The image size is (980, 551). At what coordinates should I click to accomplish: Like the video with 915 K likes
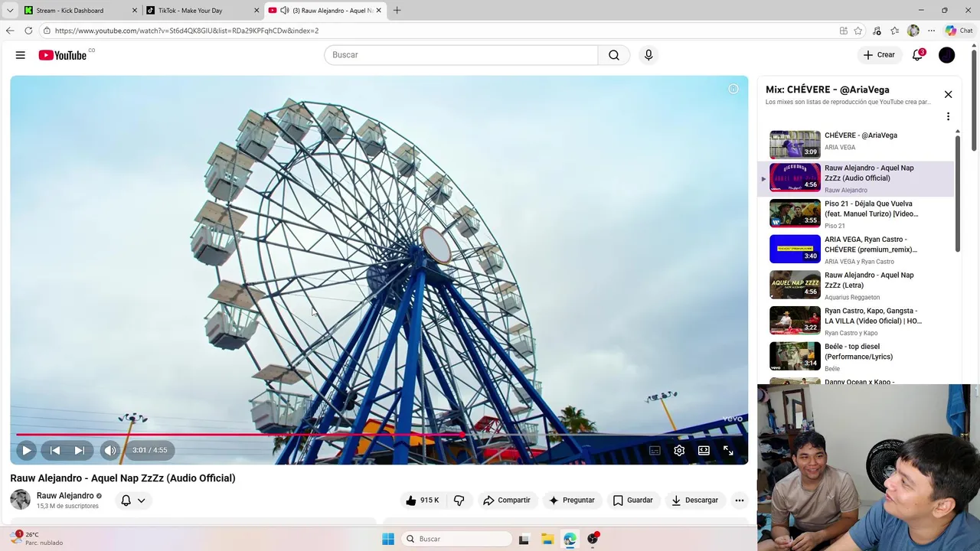point(423,500)
